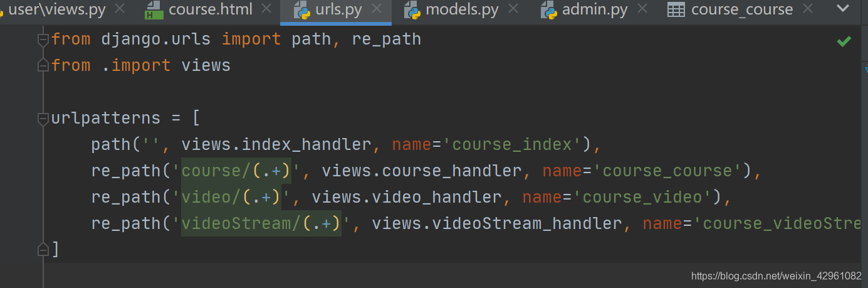Click the 'course_index' name string

512,144
